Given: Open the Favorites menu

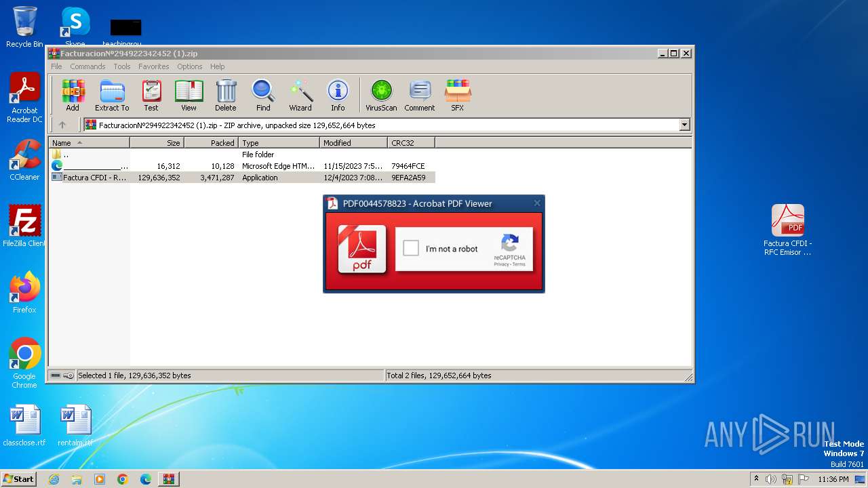Looking at the screenshot, I should tap(154, 66).
